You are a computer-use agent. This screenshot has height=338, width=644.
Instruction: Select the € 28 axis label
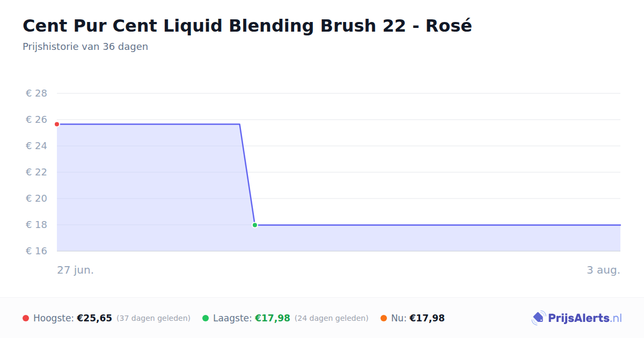36,93
